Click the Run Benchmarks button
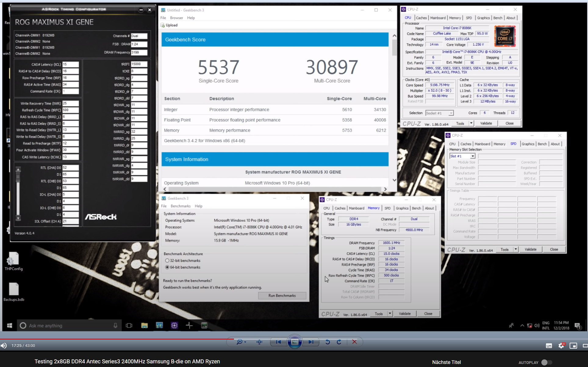Viewport: 588px width, 367px height. point(282,296)
